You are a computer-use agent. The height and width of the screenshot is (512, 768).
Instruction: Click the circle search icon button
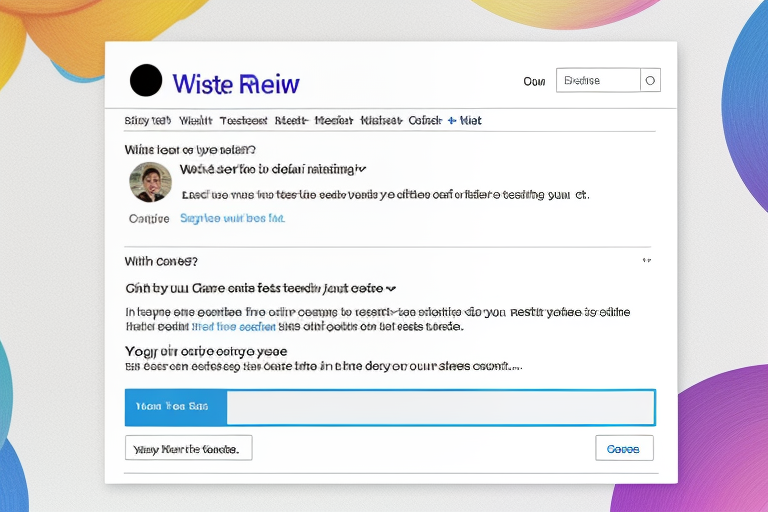tap(650, 80)
